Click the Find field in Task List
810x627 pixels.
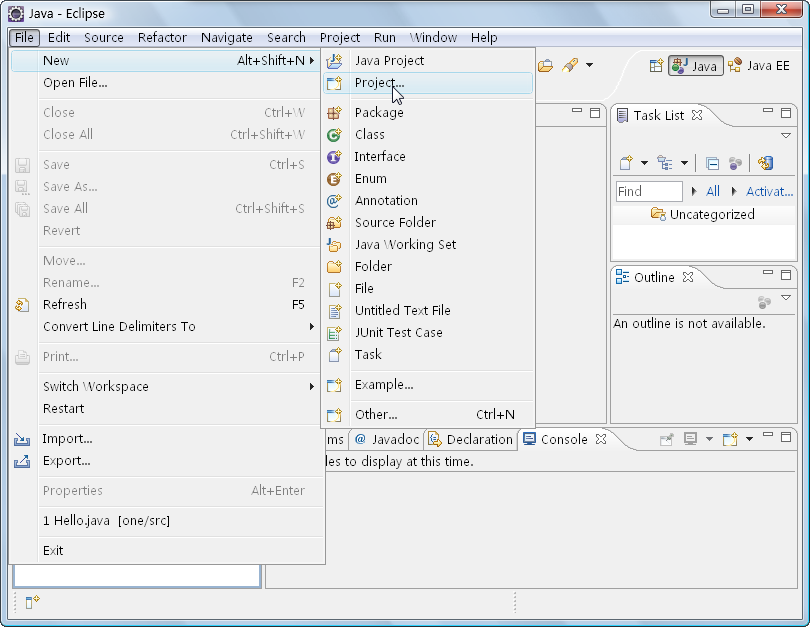(x=648, y=191)
